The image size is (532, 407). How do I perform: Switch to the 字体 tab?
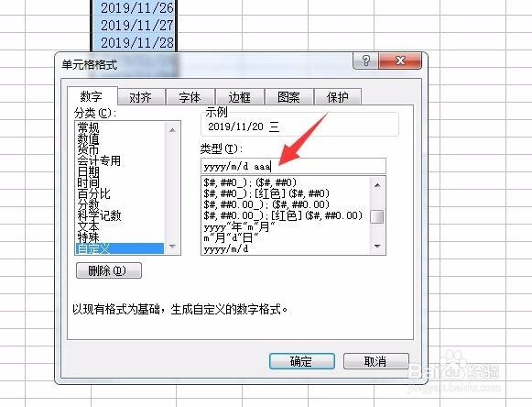click(190, 97)
